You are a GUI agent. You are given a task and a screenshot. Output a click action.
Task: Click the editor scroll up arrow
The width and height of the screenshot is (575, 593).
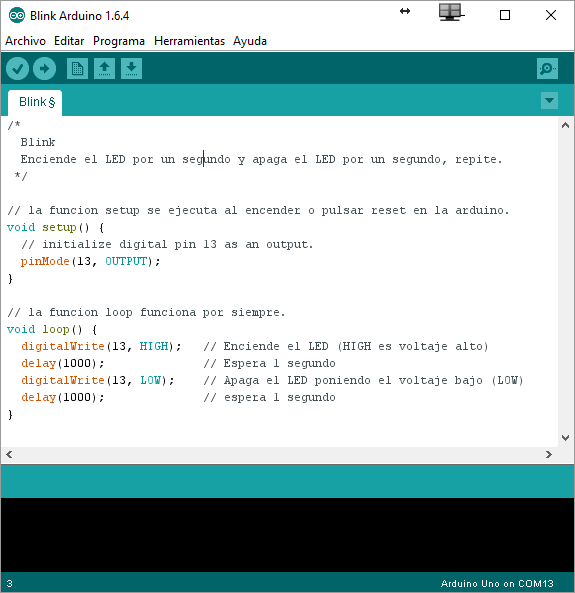coord(566,125)
